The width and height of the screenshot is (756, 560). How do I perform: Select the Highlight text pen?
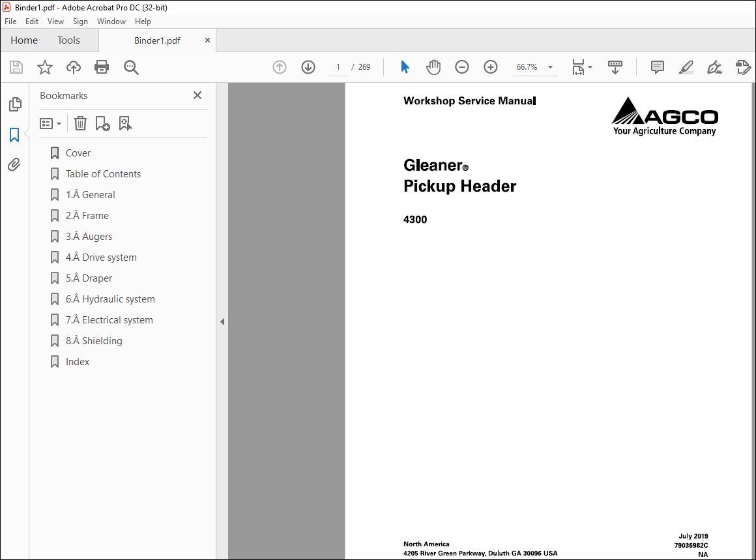(686, 67)
